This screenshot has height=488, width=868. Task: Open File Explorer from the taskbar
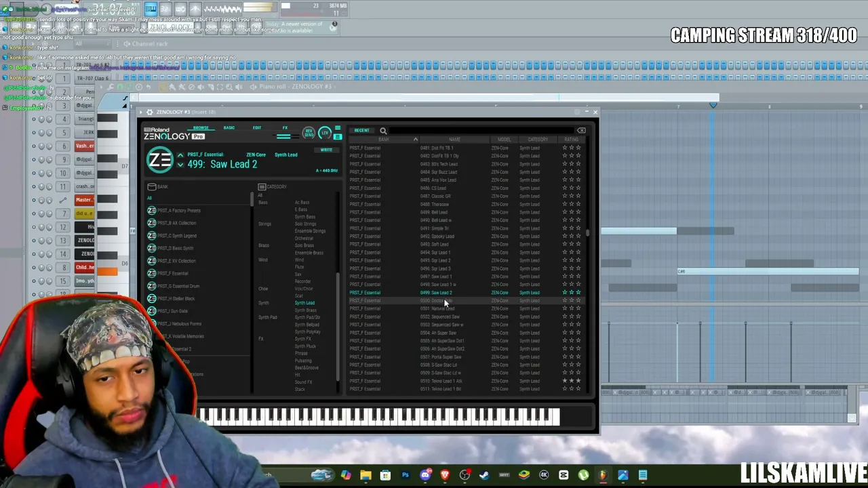point(366,475)
